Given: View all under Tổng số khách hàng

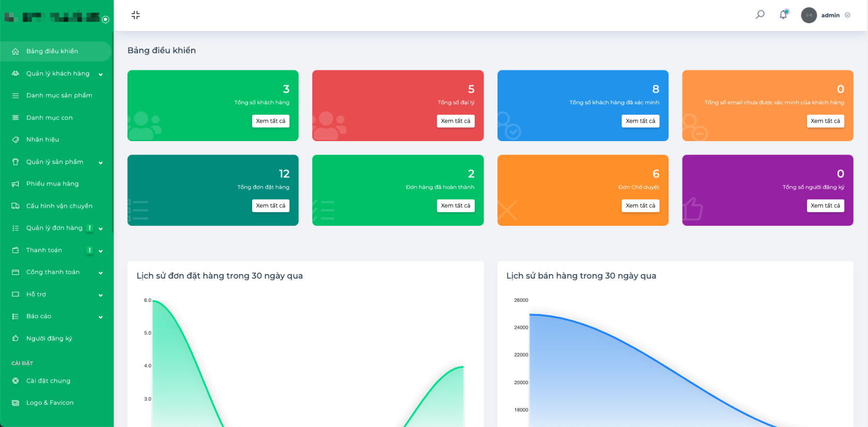Looking at the screenshot, I should point(271,121).
